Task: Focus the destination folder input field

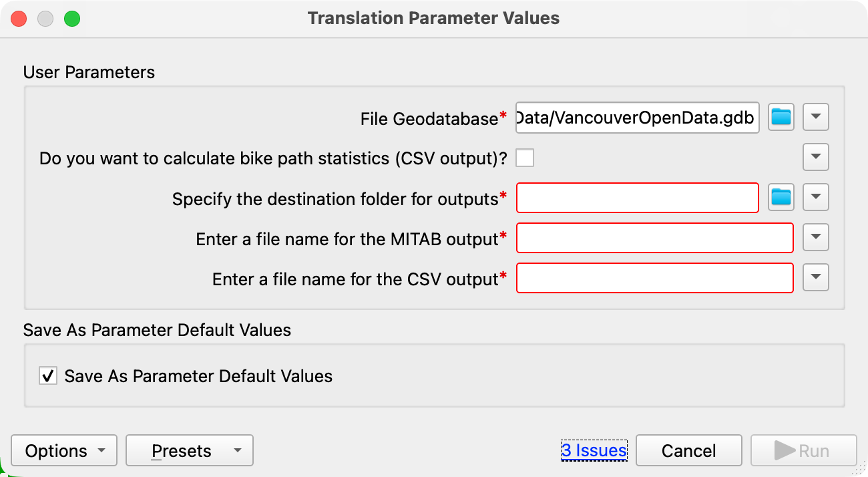Action: point(638,198)
